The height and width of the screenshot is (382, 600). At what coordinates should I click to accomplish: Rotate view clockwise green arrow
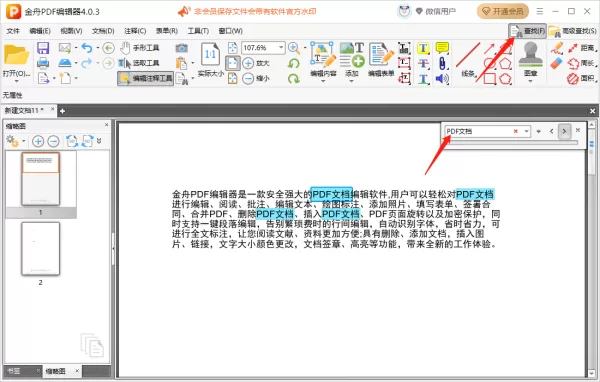tap(293, 78)
